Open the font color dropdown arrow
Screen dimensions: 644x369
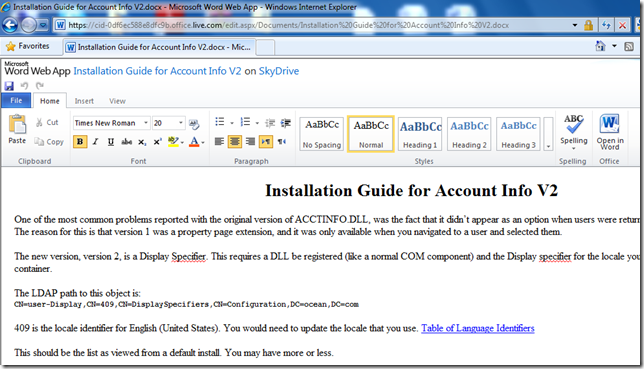click(203, 142)
